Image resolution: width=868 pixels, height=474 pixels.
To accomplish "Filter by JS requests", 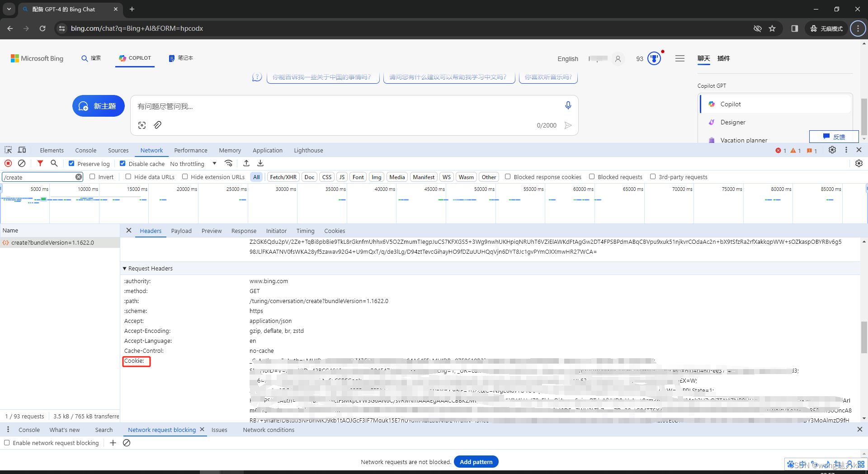I will (342, 177).
